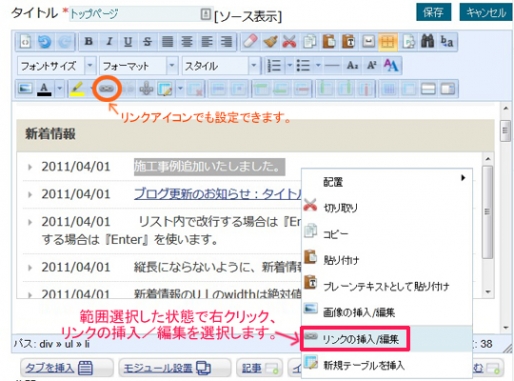Copy selection with the toolbar copy icon
The height and width of the screenshot is (381, 514).
pyautogui.click(x=309, y=42)
